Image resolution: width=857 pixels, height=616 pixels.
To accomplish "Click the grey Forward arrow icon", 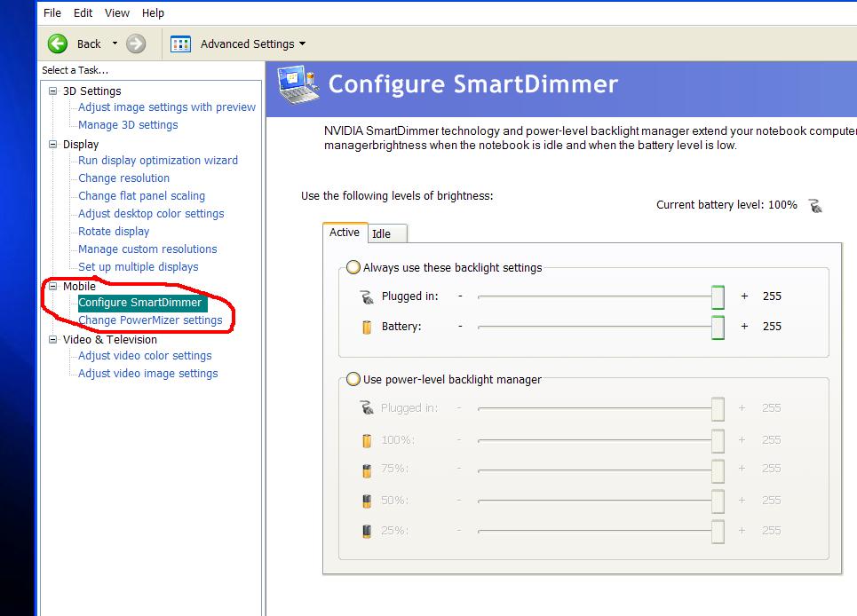I will pyautogui.click(x=136, y=43).
